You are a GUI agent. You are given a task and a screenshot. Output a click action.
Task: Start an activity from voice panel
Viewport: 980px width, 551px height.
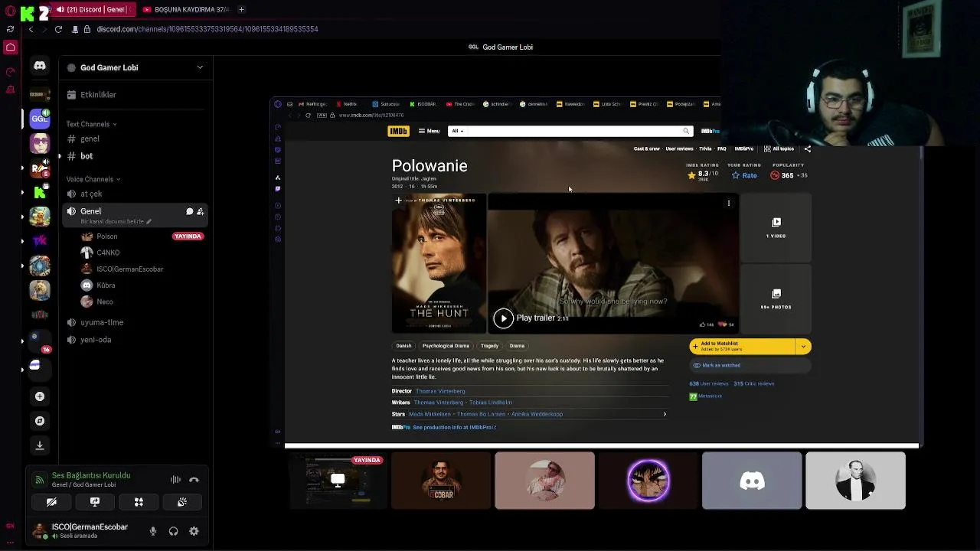tap(139, 502)
